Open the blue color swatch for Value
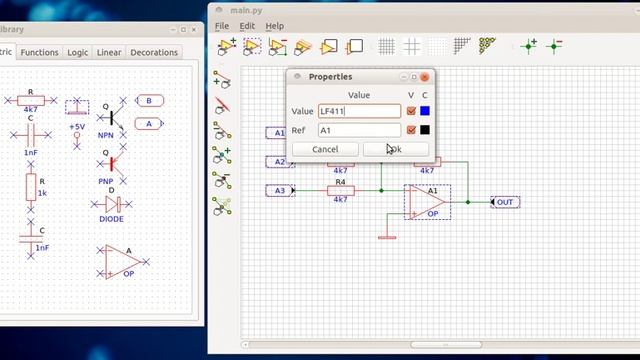Screen dimensions: 640x360 click(x=425, y=111)
